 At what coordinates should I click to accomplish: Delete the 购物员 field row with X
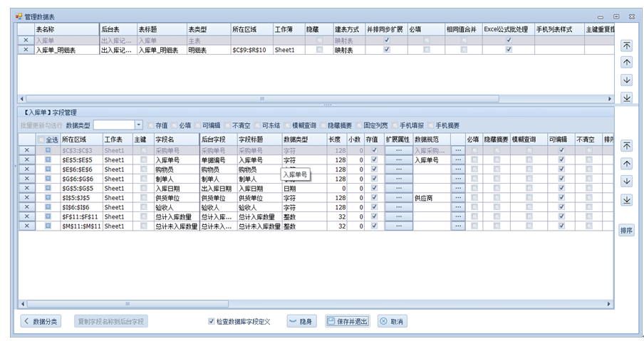(26, 169)
